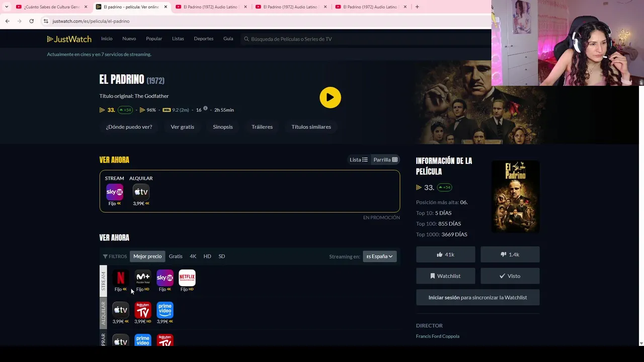Click the streaming chart rank 33 in header
Viewport: 644px width, 362px height.
click(x=108, y=110)
